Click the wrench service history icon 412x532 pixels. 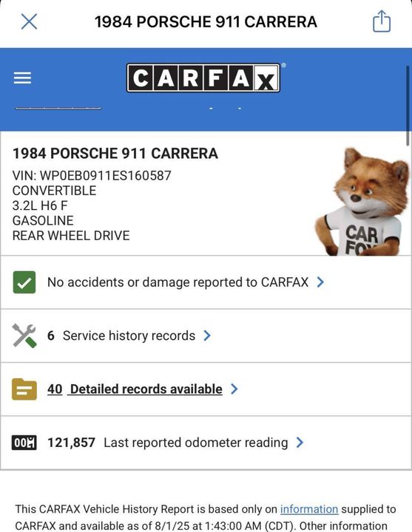[24, 335]
